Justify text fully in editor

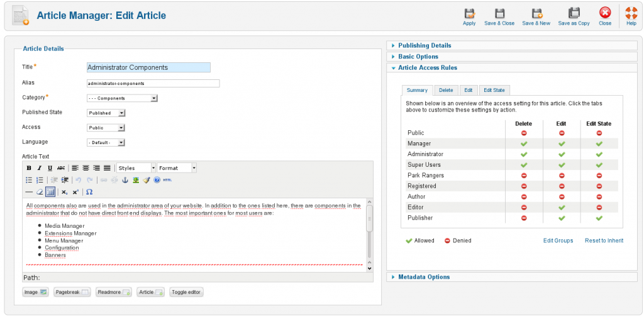coord(107,168)
